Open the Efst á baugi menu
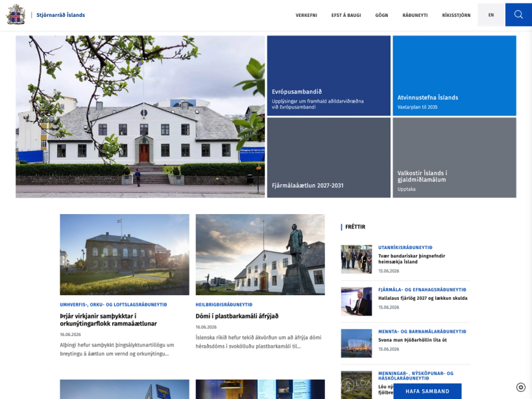The width and height of the screenshot is (532, 399). coord(346,16)
